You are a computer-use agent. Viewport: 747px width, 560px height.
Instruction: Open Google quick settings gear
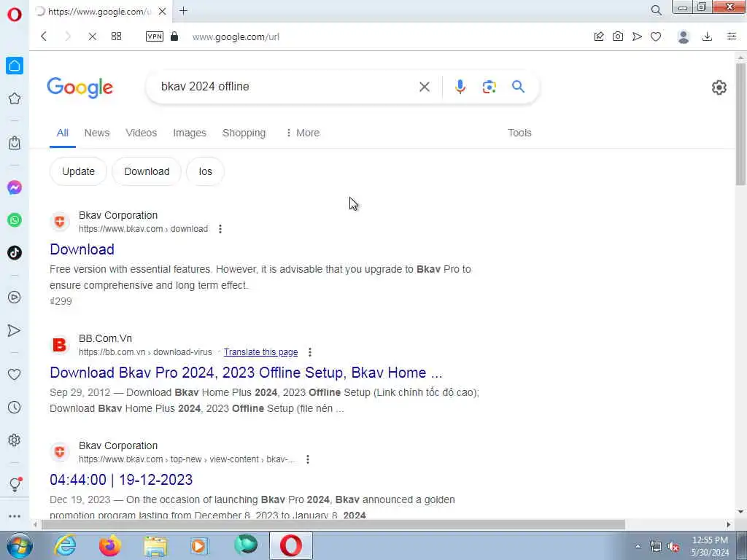719,87
